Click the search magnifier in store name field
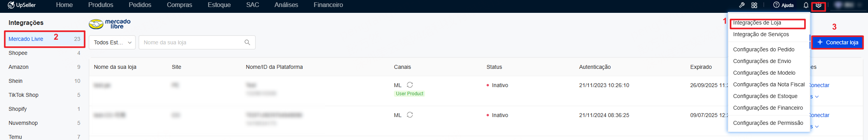 pos(247,42)
